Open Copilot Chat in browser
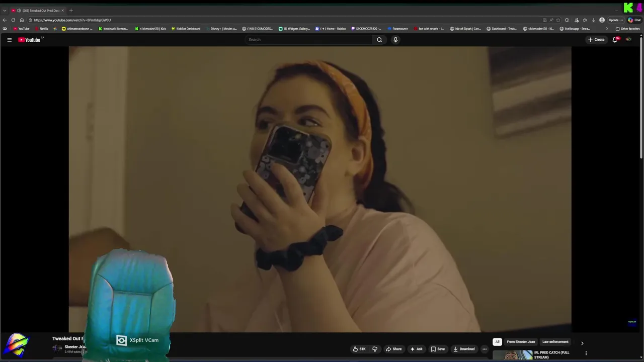Image resolution: width=644 pixels, height=362 pixels. pos(634,20)
